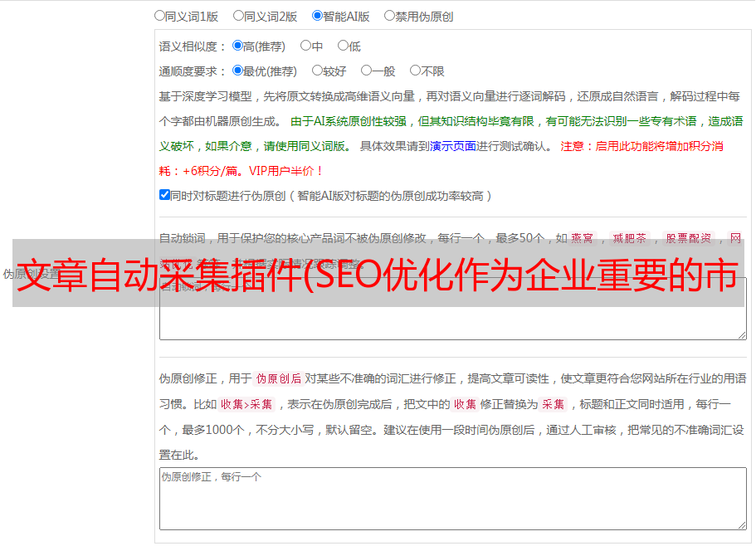Click the 语义相似度 label
The image size is (756, 546).
click(193, 46)
